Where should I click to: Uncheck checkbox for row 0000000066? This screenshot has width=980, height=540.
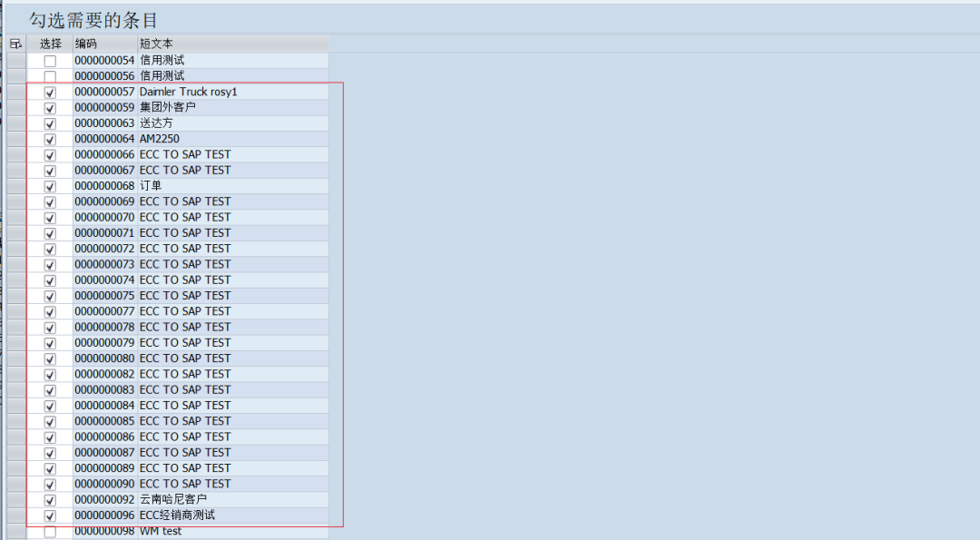coord(50,154)
